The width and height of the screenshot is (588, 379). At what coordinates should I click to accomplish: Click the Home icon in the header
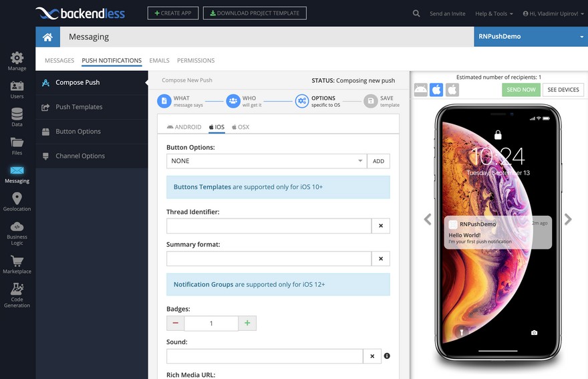[x=47, y=37]
